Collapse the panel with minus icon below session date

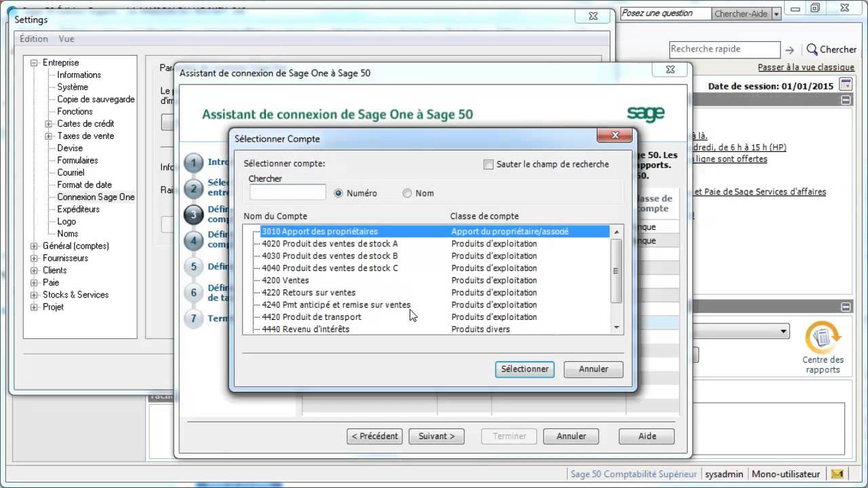846,100
